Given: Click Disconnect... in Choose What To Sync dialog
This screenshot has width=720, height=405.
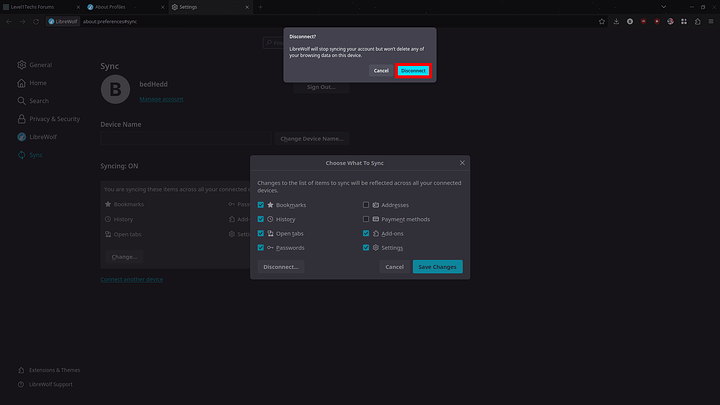Looking at the screenshot, I should coord(281,267).
